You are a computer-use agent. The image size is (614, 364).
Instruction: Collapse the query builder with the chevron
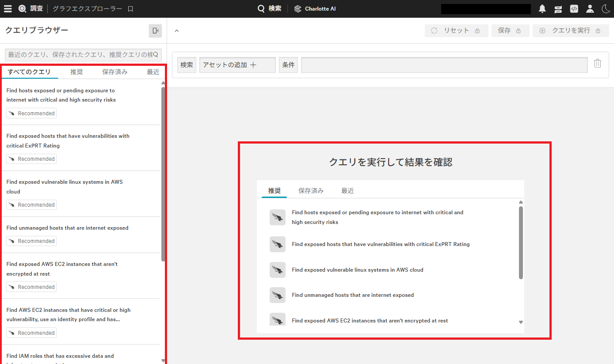tap(176, 30)
